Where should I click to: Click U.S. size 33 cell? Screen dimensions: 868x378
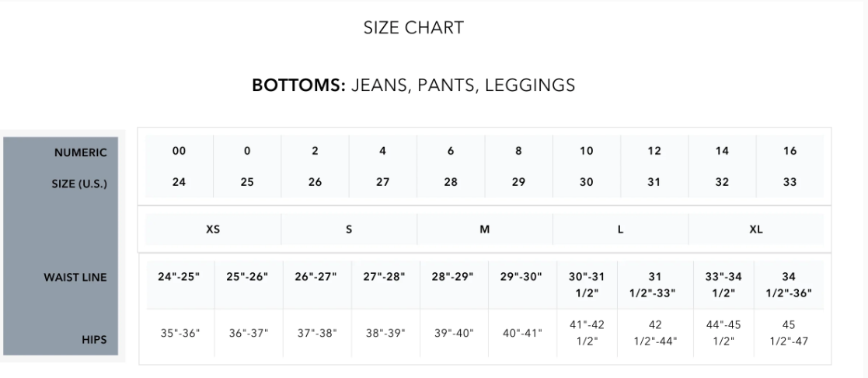coord(790,182)
